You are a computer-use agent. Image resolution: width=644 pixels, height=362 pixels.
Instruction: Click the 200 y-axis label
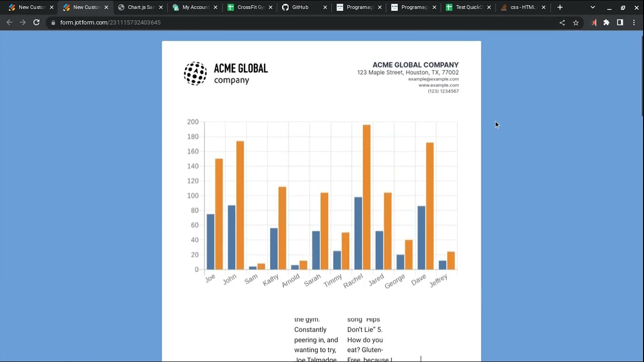tap(193, 122)
